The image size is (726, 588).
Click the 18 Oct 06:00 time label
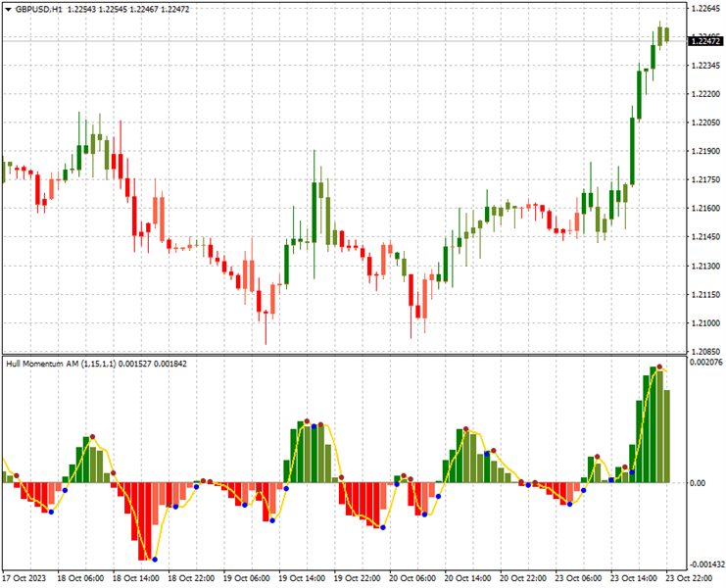pyautogui.click(x=80, y=579)
